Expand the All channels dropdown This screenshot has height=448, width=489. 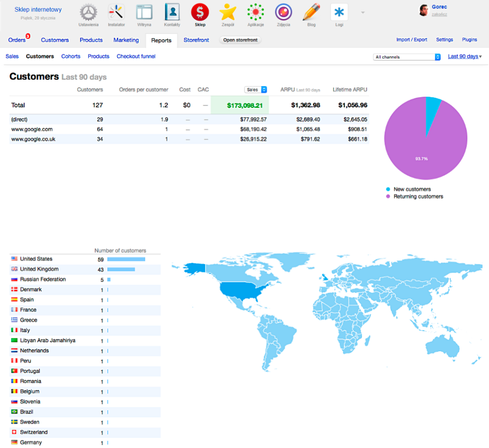407,57
